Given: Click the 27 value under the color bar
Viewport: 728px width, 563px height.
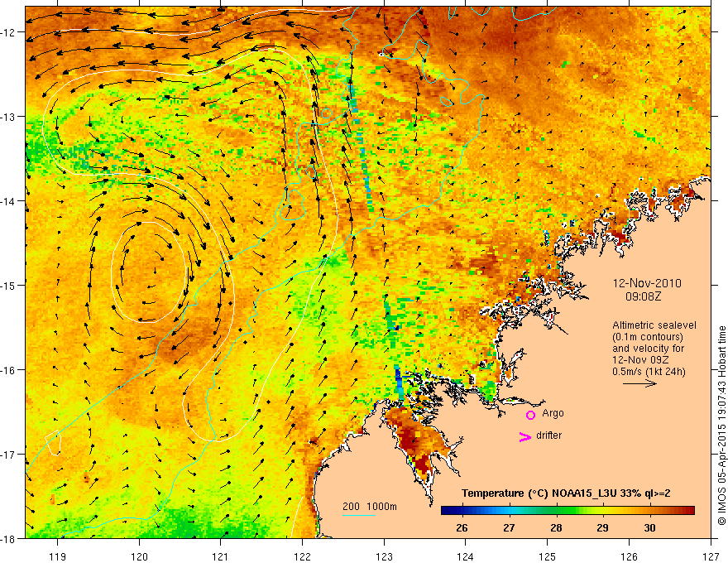Looking at the screenshot, I should [509, 527].
